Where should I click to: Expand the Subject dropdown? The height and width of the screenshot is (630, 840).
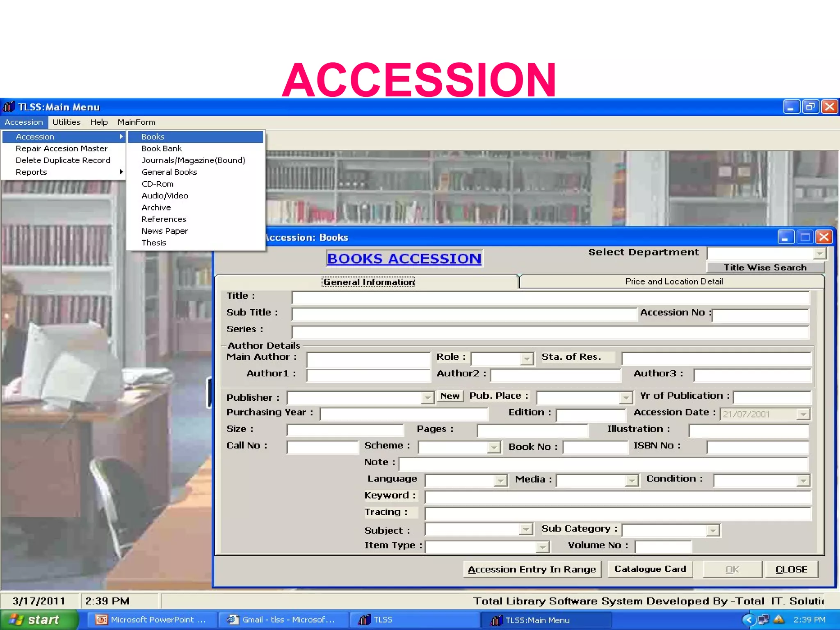pos(525,530)
